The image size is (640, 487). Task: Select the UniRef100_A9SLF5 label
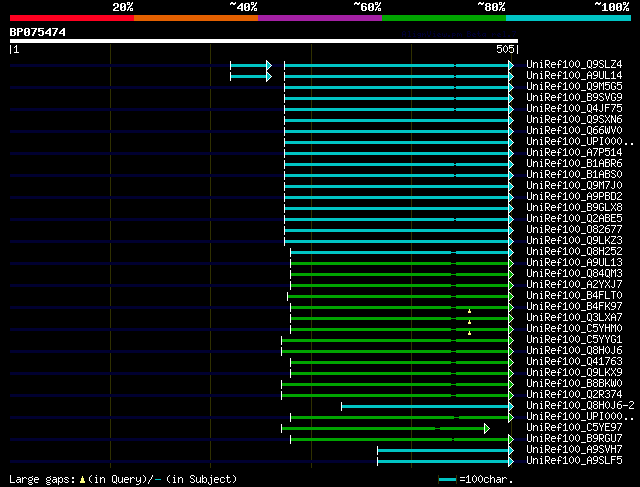tap(574, 461)
